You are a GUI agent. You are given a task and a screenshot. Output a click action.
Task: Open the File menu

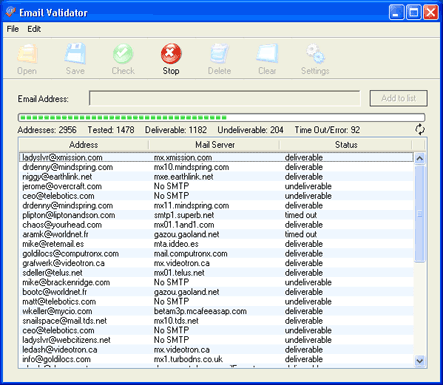[x=13, y=29]
